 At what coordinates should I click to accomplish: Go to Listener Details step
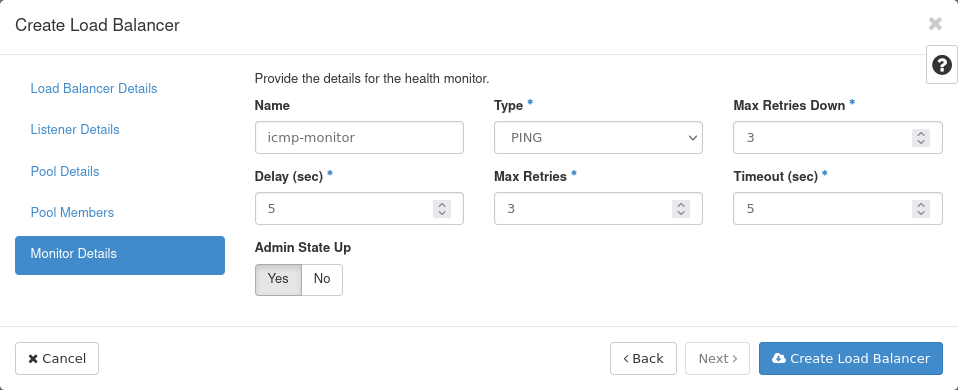click(x=75, y=130)
